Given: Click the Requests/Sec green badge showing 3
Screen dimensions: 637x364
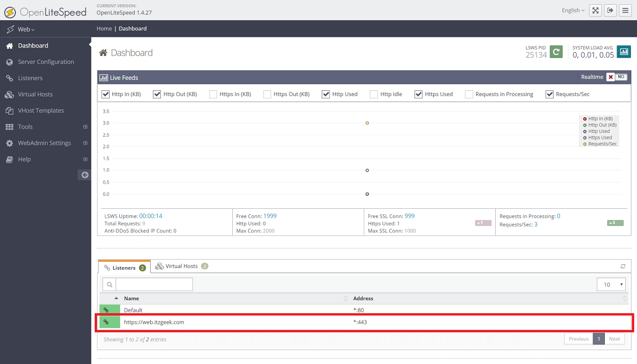Looking at the screenshot, I should pos(616,223).
